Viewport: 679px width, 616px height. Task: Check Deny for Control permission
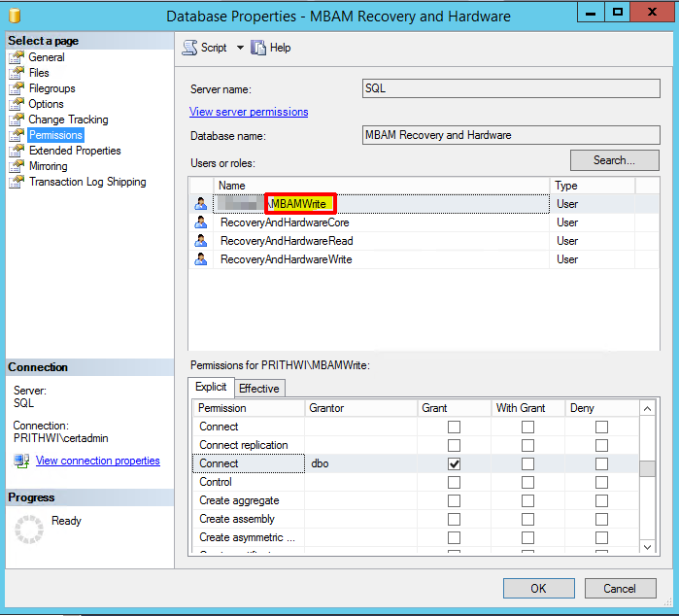[602, 483]
